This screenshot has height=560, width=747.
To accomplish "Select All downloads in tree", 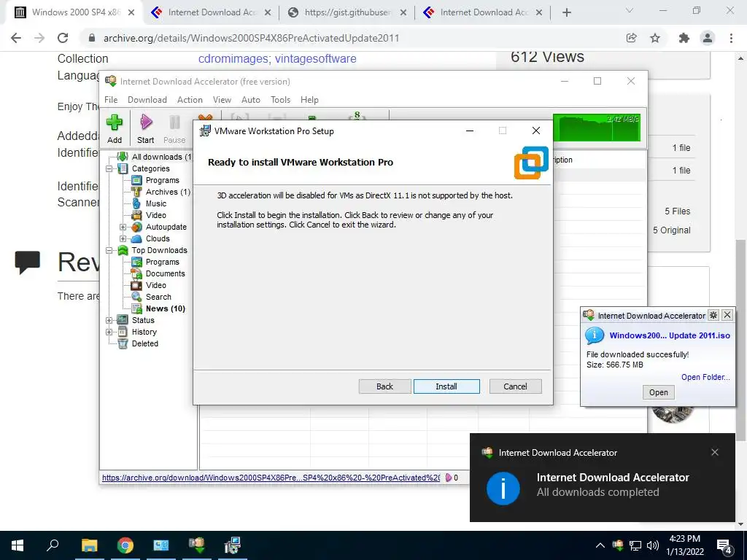I will pos(161,157).
